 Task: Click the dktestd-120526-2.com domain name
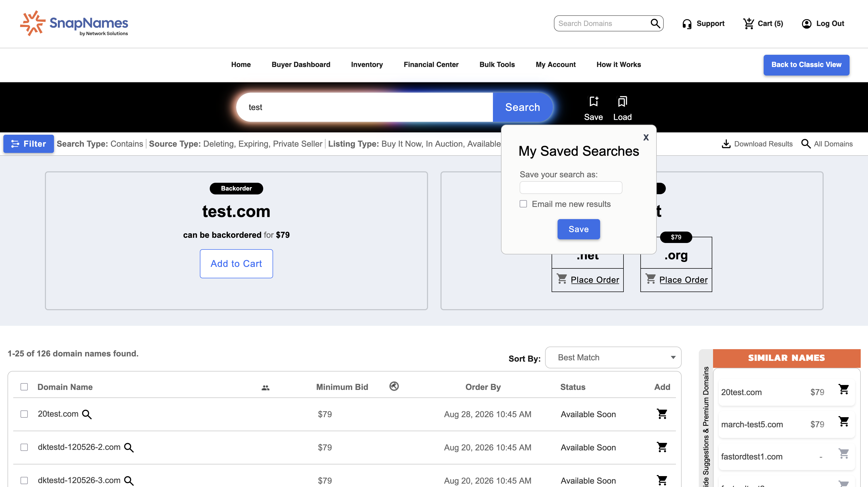tap(79, 447)
